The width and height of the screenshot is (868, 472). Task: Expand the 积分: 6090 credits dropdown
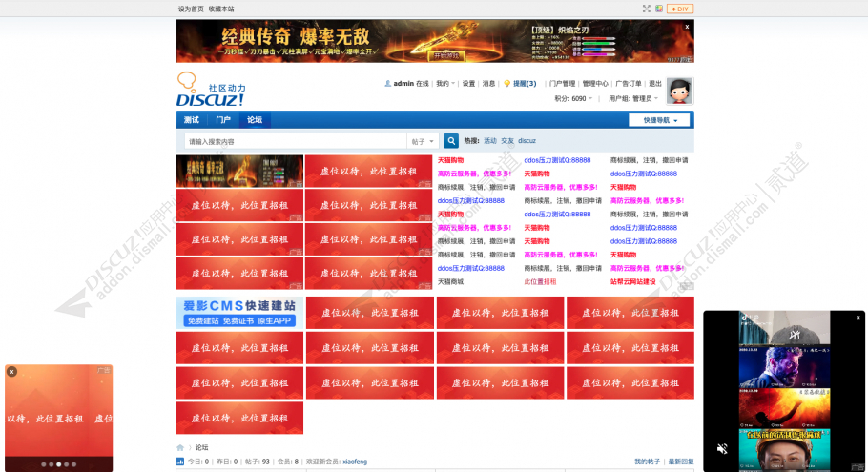click(x=574, y=98)
